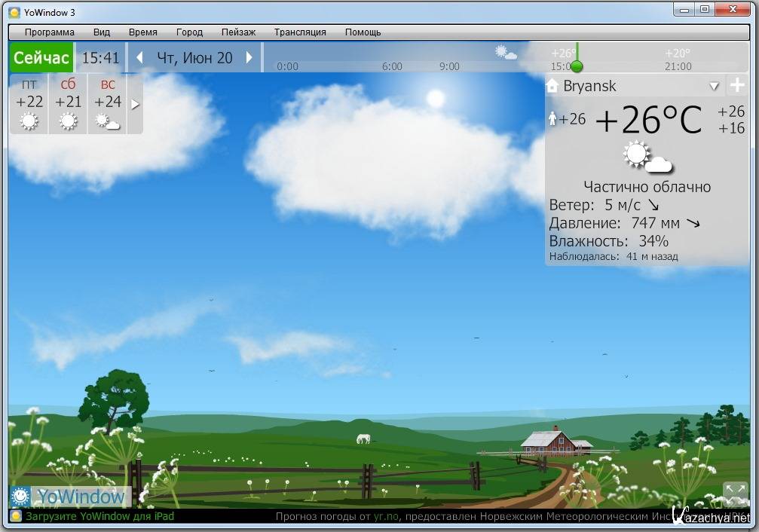
Task: Expand more forecast days with the arrow
Action: (135, 104)
